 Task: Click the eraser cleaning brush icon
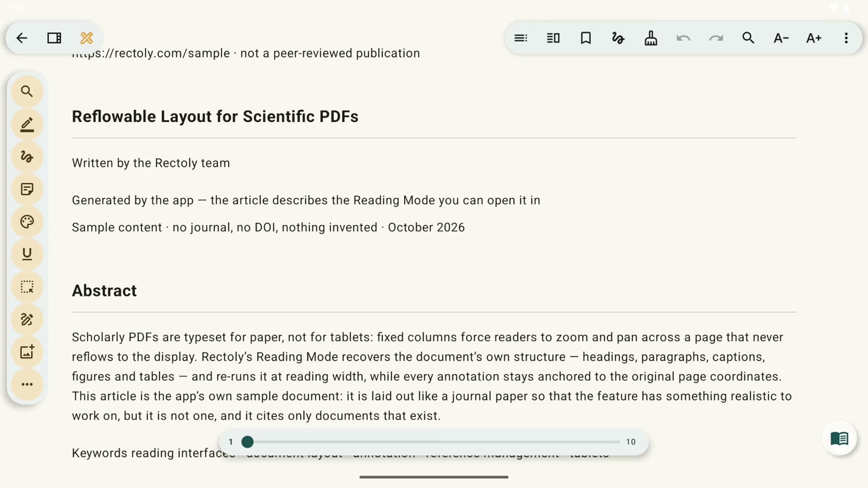pos(651,38)
